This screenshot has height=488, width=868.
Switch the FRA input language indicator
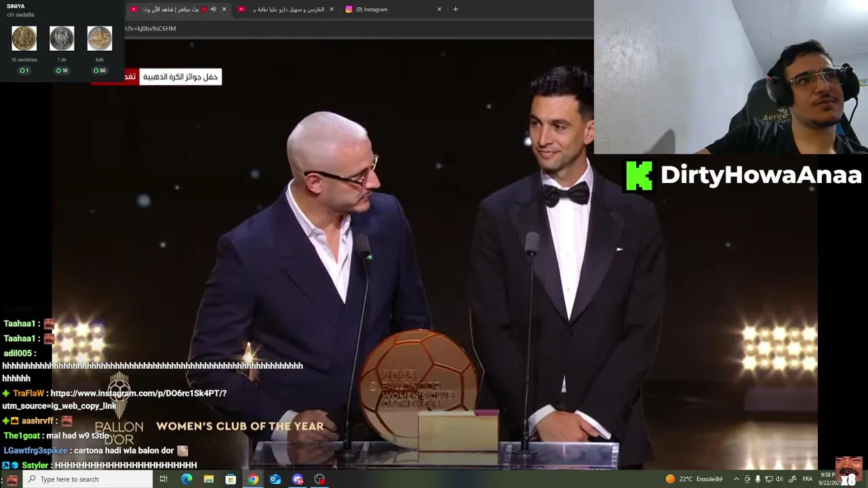click(808, 479)
